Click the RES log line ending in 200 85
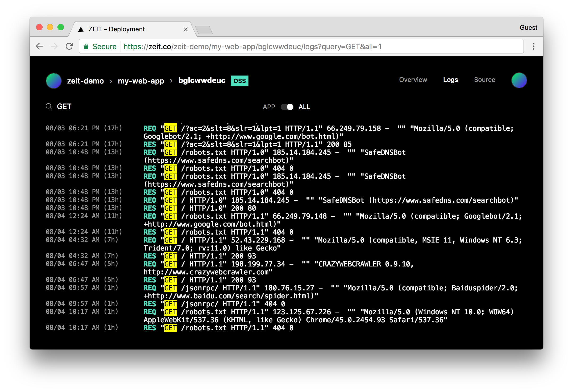Screen dimensions: 573x392 pos(247,144)
